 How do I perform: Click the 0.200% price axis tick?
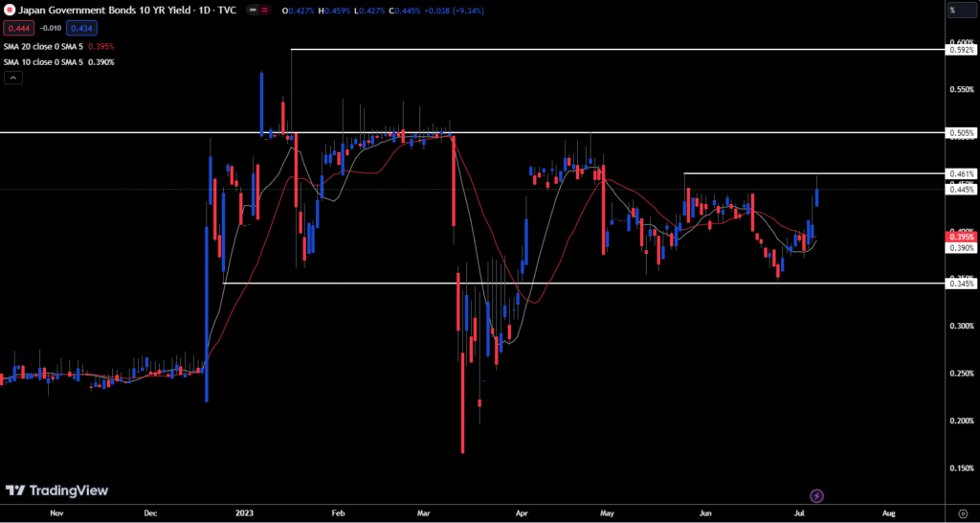click(961, 421)
